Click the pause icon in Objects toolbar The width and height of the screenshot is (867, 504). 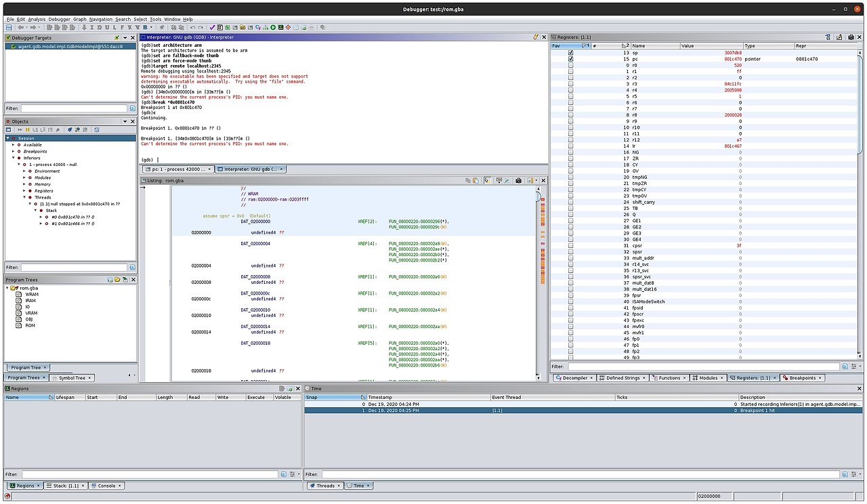[x=28, y=129]
